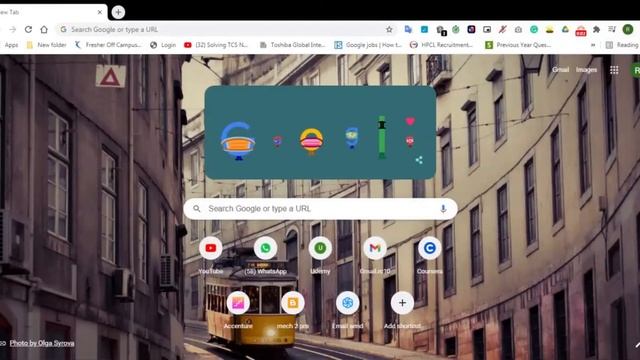
Task: Open Previous Year Ques bookmark
Action: point(518,45)
